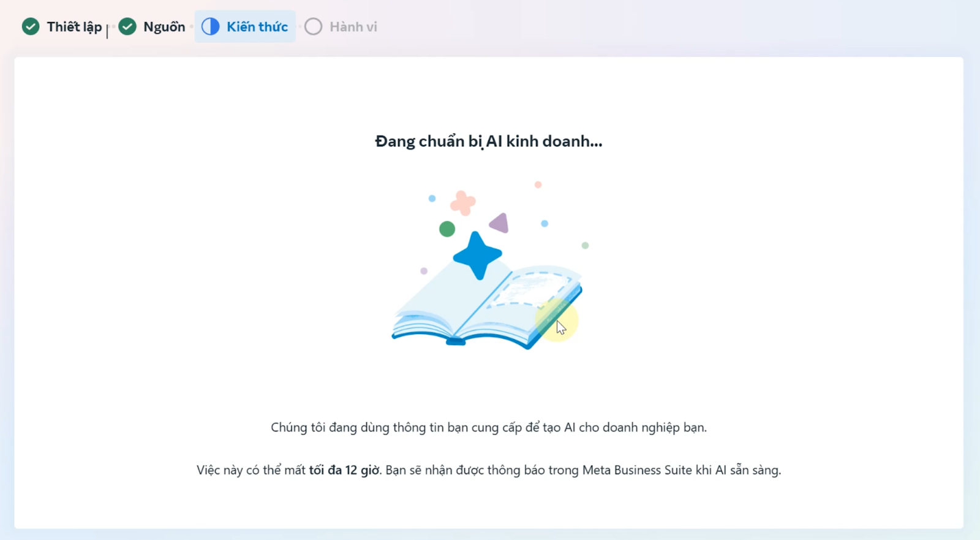Click the purple triangle shape
980x540 pixels.
coord(500,223)
